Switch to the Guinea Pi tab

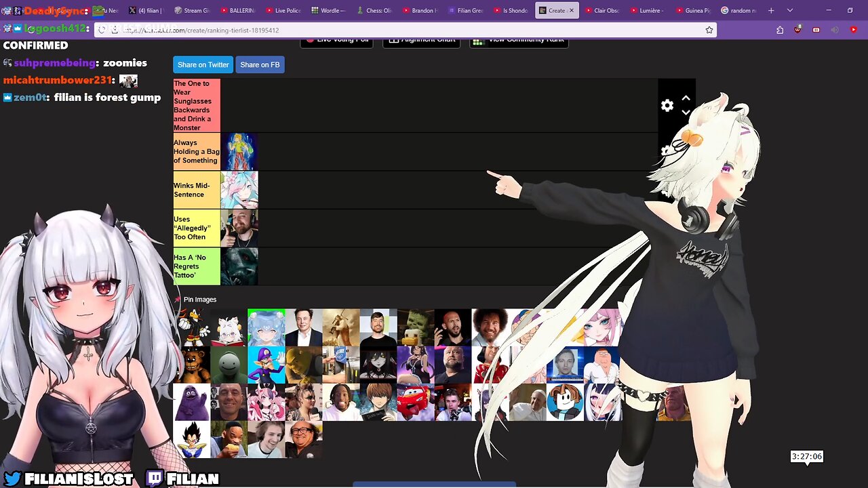tap(692, 10)
